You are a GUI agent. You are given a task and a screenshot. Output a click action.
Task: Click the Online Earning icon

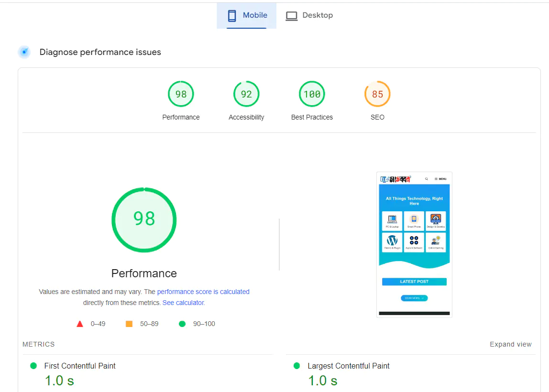pos(436,240)
